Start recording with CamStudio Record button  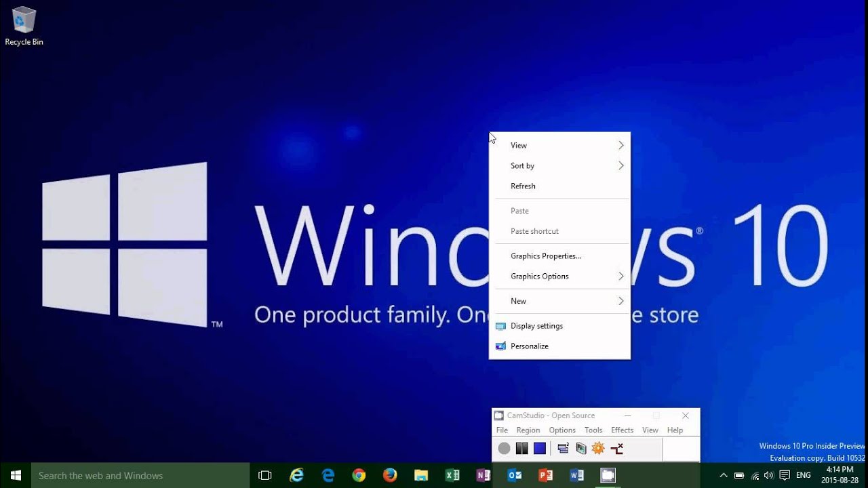pos(504,448)
